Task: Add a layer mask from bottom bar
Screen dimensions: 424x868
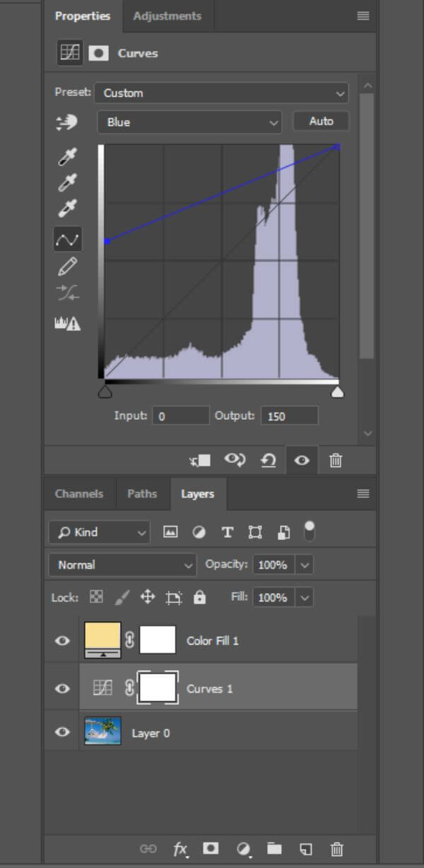Action: point(211,849)
